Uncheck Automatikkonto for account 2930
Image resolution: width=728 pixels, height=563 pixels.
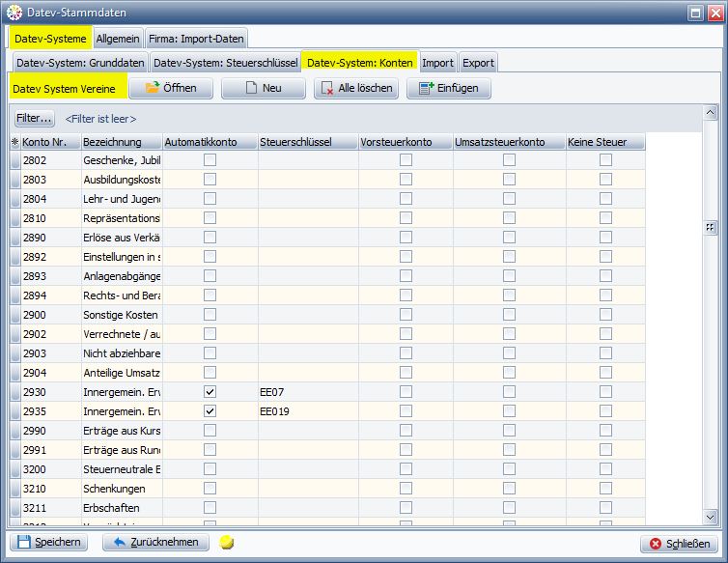tap(210, 392)
